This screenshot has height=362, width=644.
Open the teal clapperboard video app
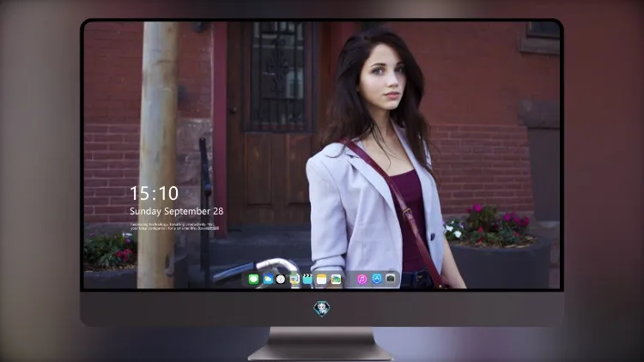click(x=307, y=279)
